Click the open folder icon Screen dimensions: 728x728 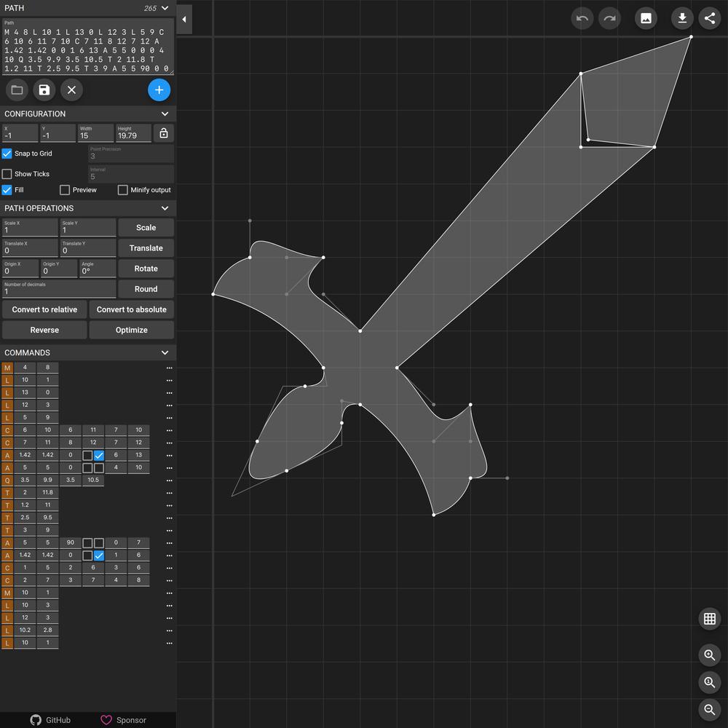[17, 90]
